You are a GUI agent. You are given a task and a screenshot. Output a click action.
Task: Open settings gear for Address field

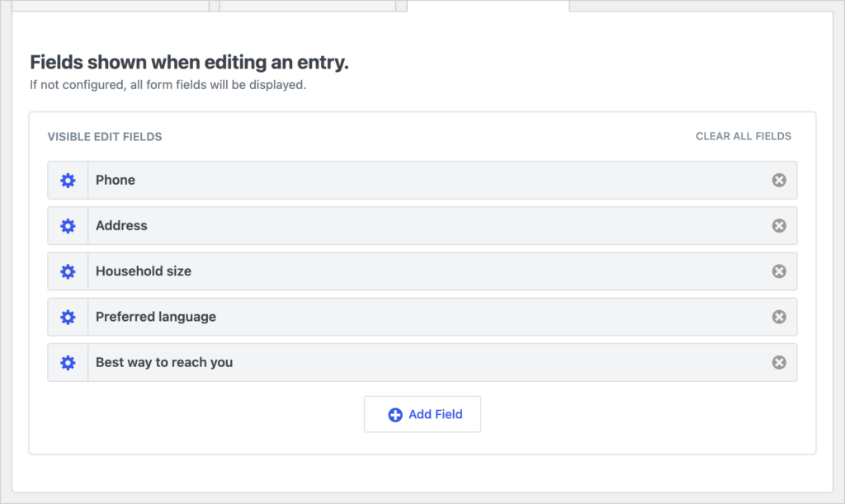pos(68,226)
